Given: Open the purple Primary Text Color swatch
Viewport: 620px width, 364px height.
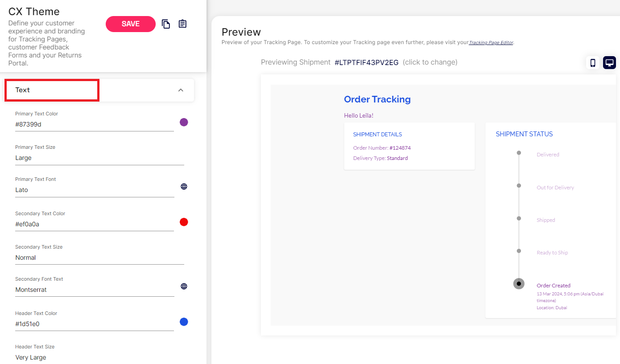Looking at the screenshot, I should click(184, 123).
